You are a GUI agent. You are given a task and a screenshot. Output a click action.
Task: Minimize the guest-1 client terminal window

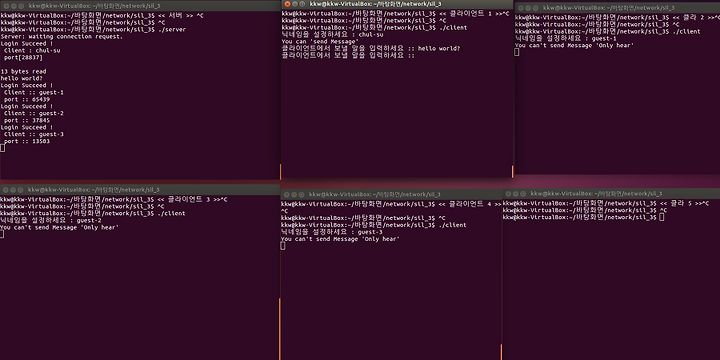(528, 8)
